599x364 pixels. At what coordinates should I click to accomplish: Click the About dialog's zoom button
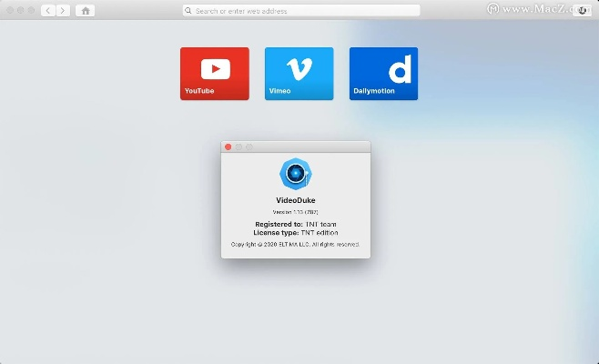click(249, 147)
